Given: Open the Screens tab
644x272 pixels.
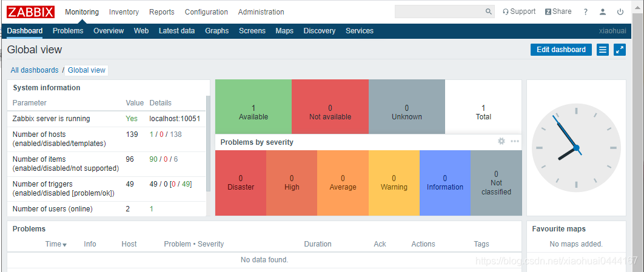Looking at the screenshot, I should (x=252, y=31).
